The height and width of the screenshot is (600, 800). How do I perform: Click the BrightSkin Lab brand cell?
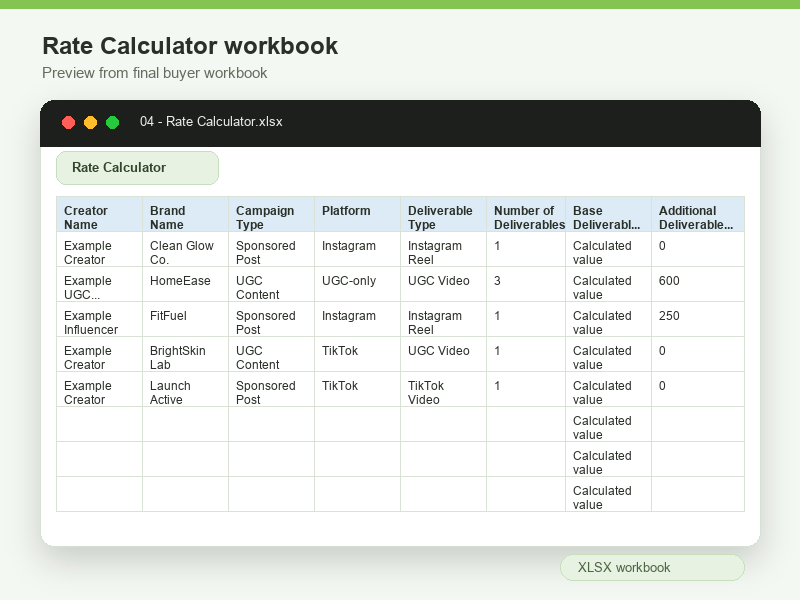[185, 354]
